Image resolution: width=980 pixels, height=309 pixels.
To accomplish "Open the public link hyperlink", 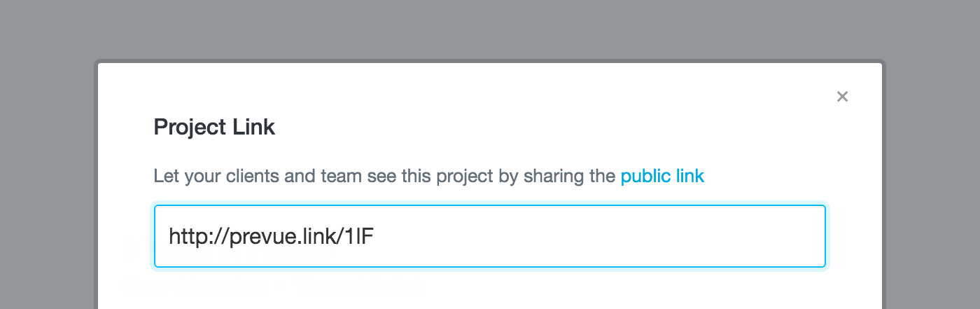I will 662,176.
